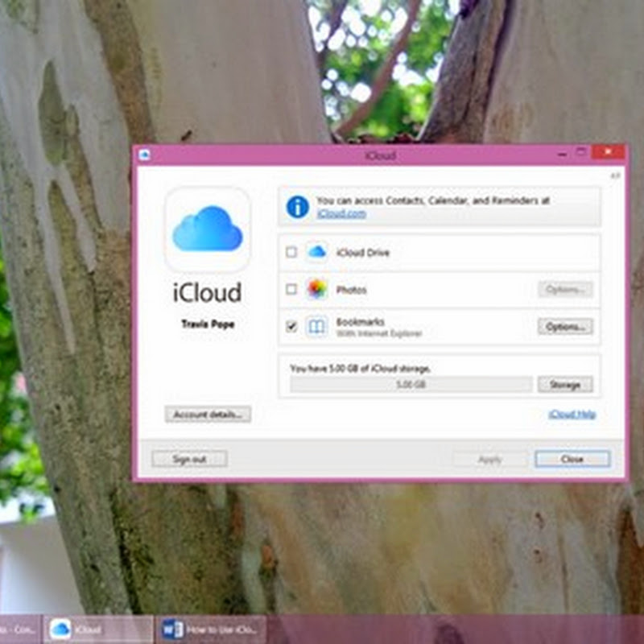This screenshot has height=644, width=644.
Task: Maximize the iCloud window
Action: (x=580, y=152)
